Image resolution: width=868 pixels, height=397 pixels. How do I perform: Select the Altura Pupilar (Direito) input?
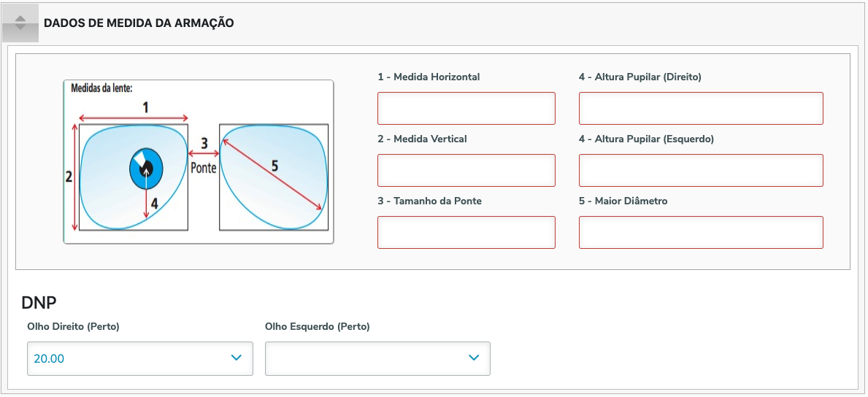coord(700,108)
